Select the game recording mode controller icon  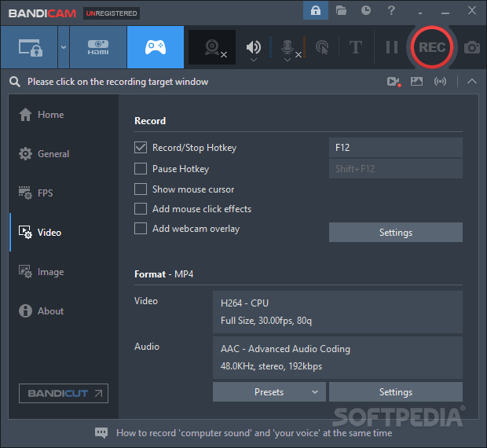point(156,47)
